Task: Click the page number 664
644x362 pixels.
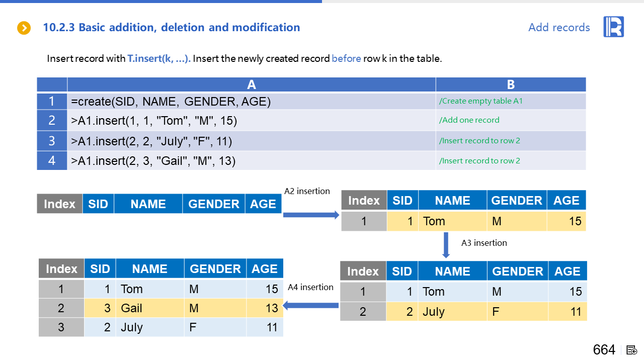Action: pos(604,350)
